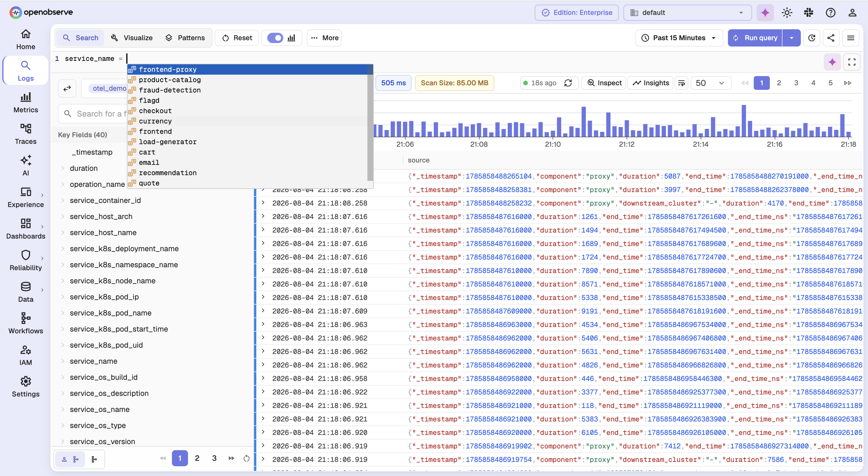Switch to the Search tab

pyautogui.click(x=81, y=38)
